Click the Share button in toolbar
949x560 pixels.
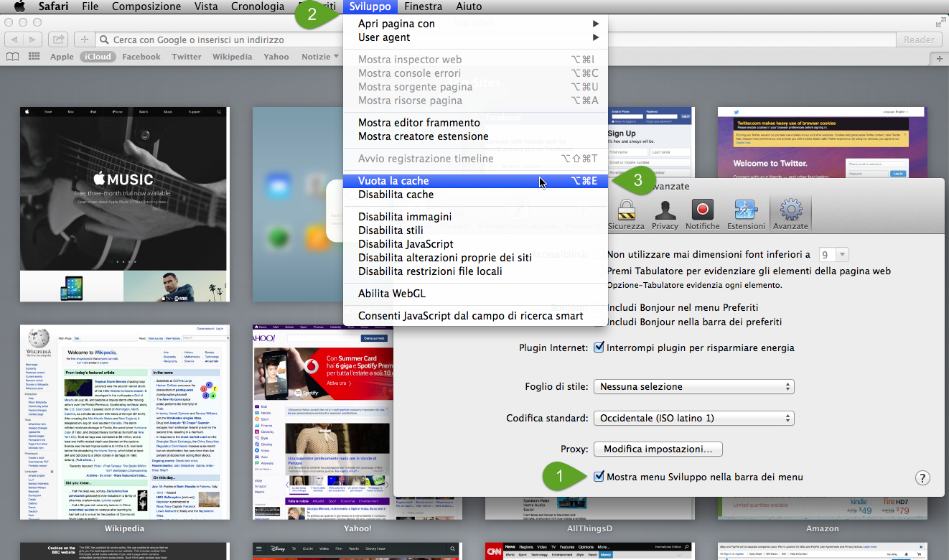point(59,39)
